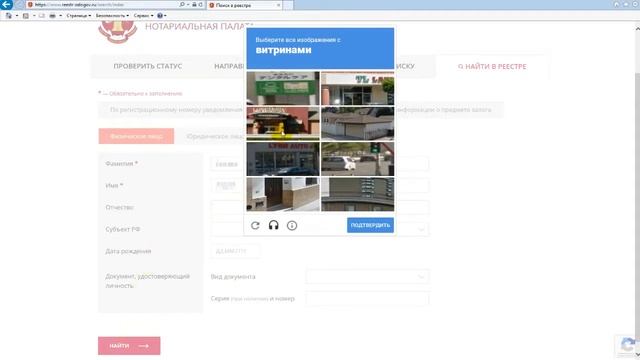
Task: Expand the Help dropdown arrow
Action: click(x=165, y=16)
